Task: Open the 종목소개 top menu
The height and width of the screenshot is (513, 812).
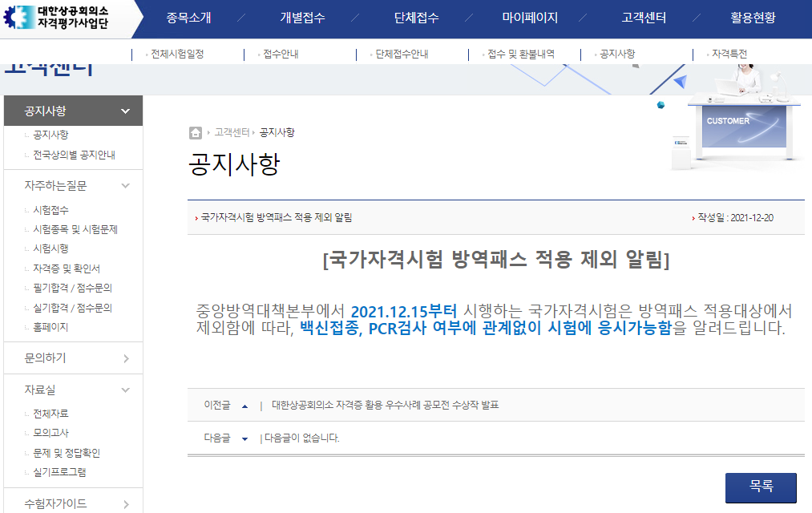Action: (188, 18)
